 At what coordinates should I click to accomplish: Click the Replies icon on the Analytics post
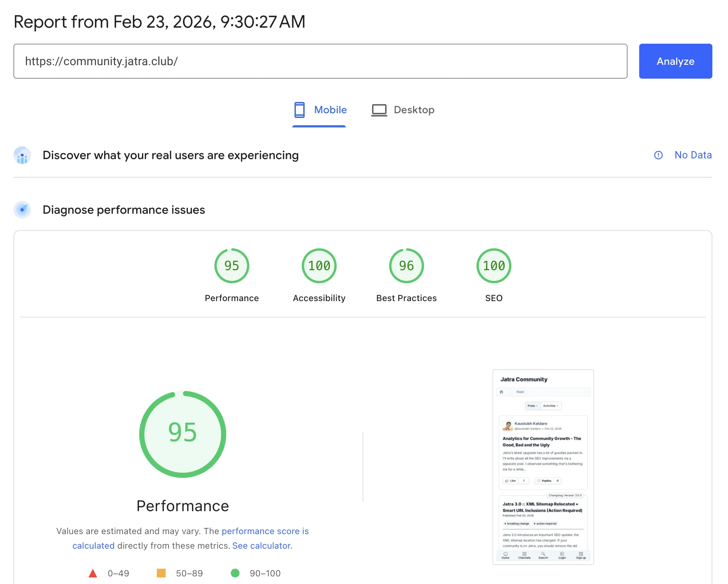(x=538, y=481)
